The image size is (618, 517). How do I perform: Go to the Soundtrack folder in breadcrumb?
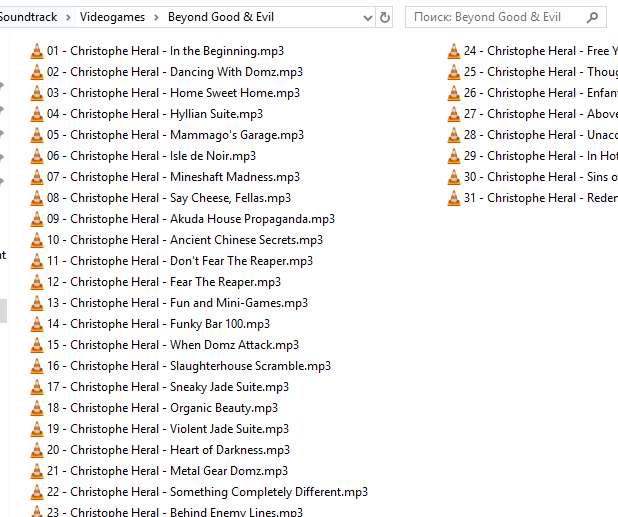[28, 17]
